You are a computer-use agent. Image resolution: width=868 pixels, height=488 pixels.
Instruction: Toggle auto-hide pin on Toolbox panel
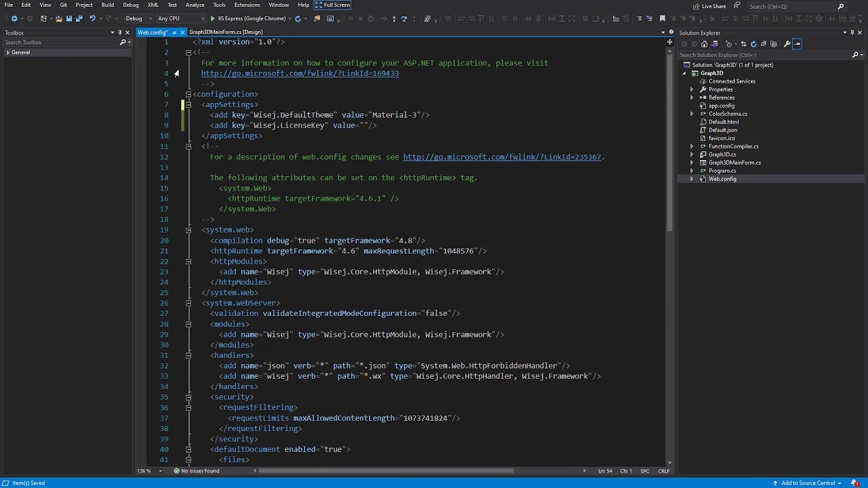pyautogui.click(x=120, y=33)
